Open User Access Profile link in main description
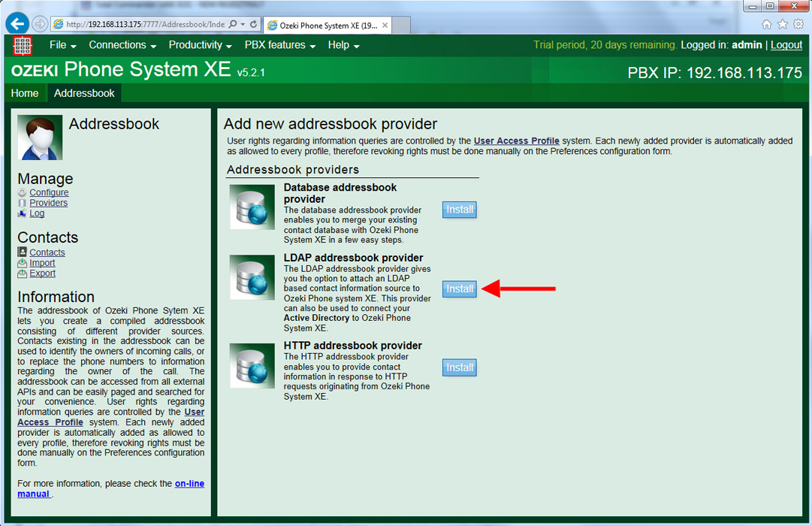 [516, 141]
